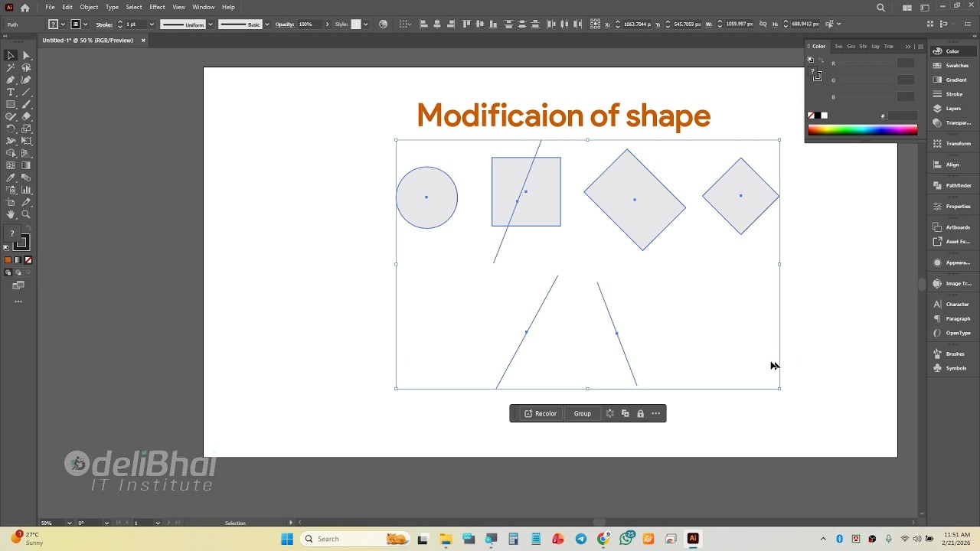Select the Type tool
Image resolution: width=980 pixels, height=551 pixels.
tap(11, 92)
